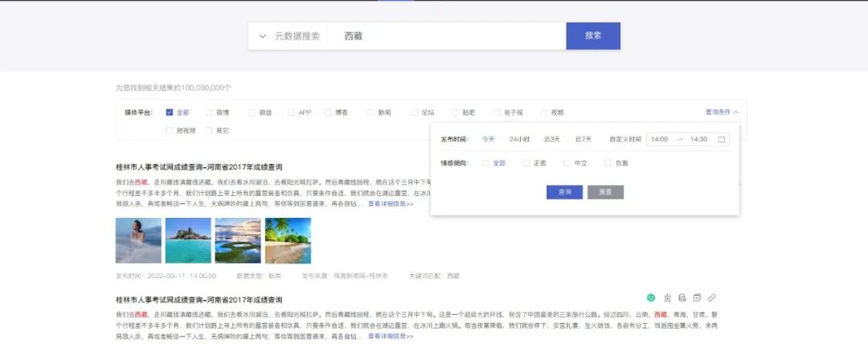
Task: Click the 数据类型: 新闻 text
Action: [x=259, y=276]
